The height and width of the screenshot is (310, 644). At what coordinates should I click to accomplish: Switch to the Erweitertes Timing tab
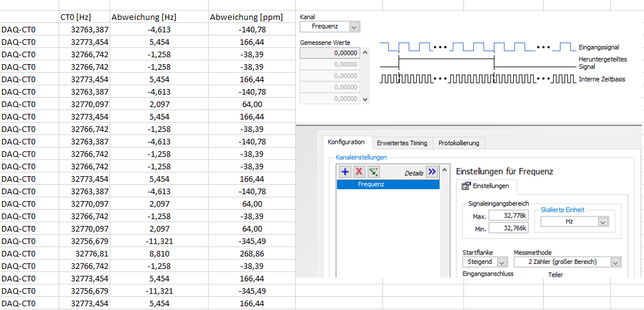click(x=402, y=143)
